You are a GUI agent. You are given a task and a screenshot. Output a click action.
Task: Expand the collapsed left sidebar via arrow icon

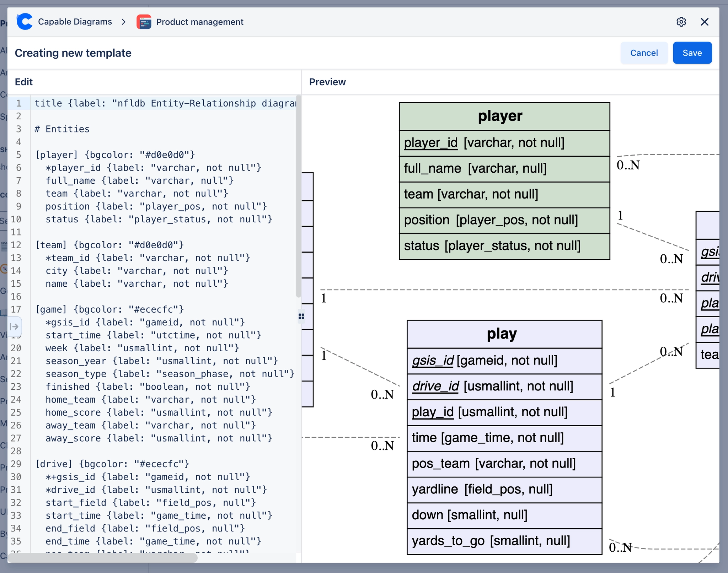coord(14,326)
